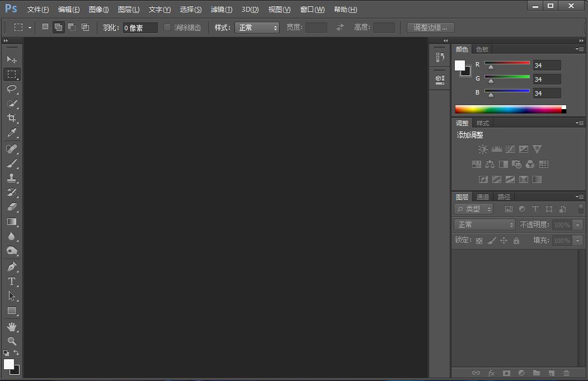
Task: Add a Curves adjustment
Action: (510, 149)
